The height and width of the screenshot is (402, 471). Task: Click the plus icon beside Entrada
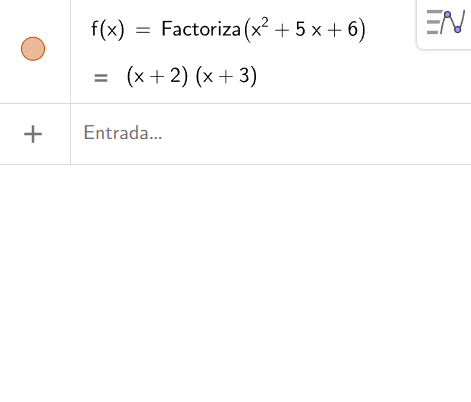pyautogui.click(x=33, y=134)
